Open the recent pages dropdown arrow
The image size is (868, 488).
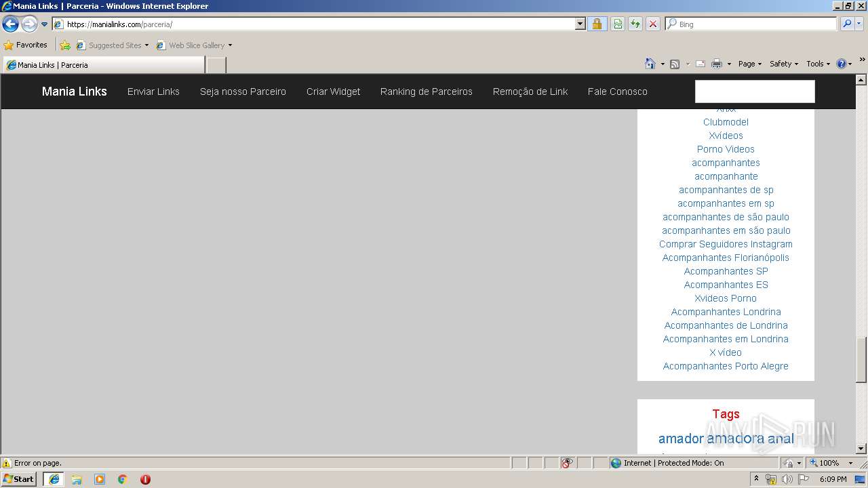(x=45, y=24)
